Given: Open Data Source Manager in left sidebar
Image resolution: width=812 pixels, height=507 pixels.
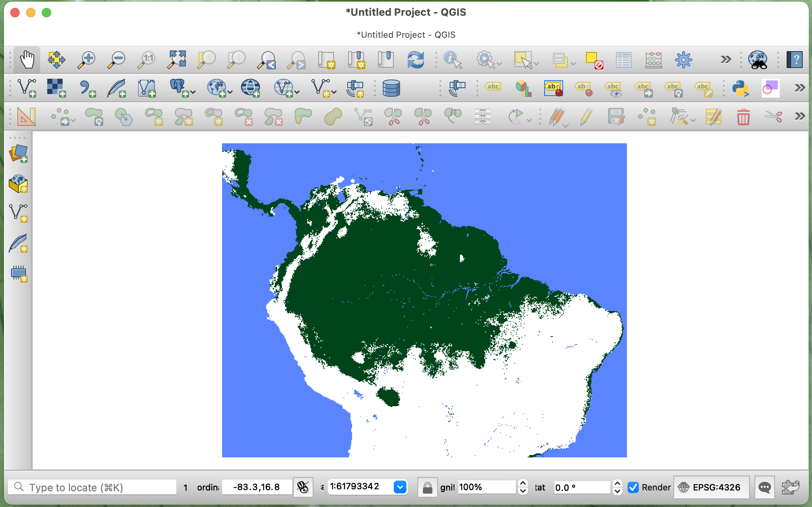Looking at the screenshot, I should 18,154.
